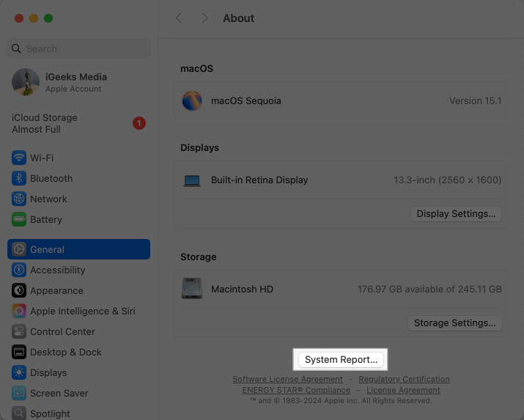Click the Macintosh HD label
Screen dimensions: 524x420
(242, 289)
